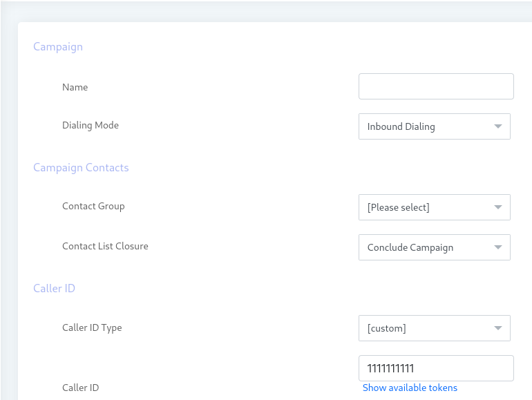Show available tokens for Caller ID
This screenshot has width=532, height=400.
pyautogui.click(x=410, y=388)
